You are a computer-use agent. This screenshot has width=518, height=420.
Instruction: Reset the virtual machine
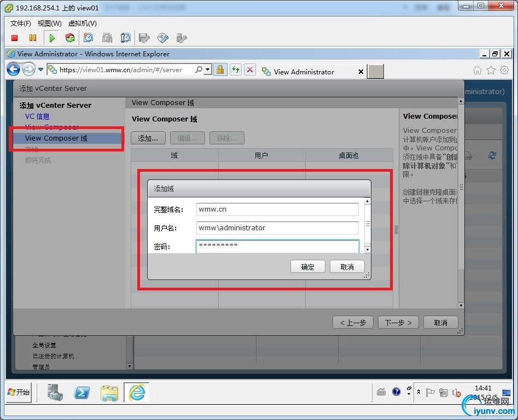pyautogui.click(x=69, y=38)
